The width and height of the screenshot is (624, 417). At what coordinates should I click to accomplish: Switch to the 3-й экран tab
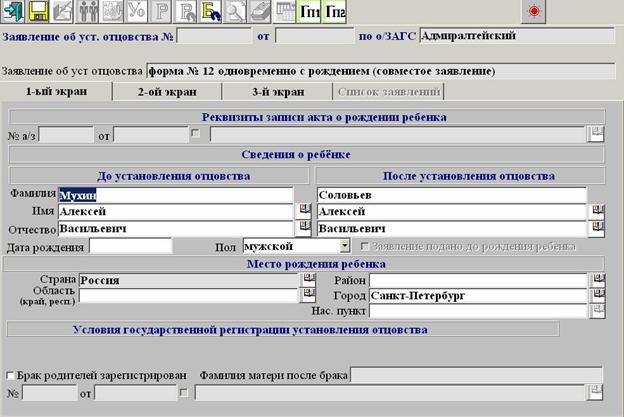point(278,92)
